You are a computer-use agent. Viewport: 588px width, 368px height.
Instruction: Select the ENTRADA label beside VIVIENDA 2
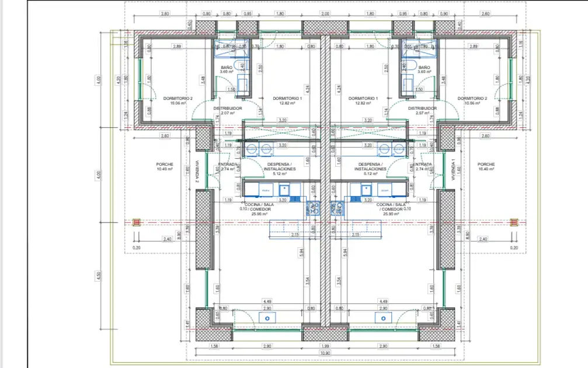(x=227, y=164)
